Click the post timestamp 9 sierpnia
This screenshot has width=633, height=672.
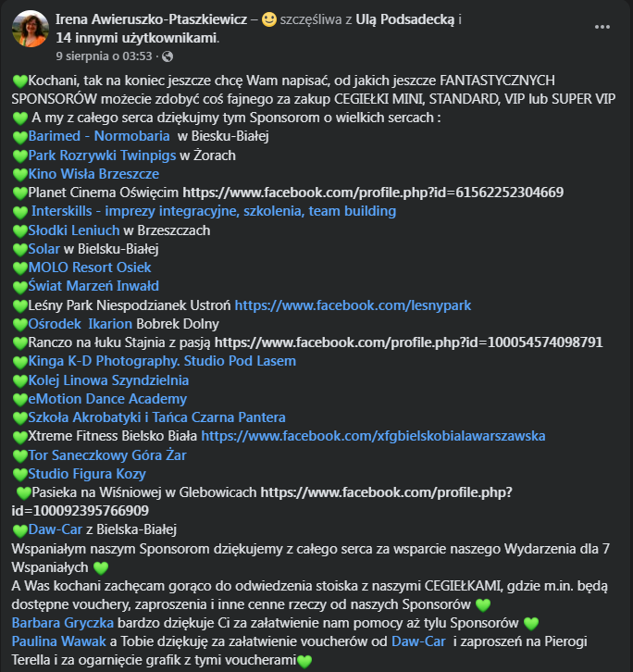point(105,56)
